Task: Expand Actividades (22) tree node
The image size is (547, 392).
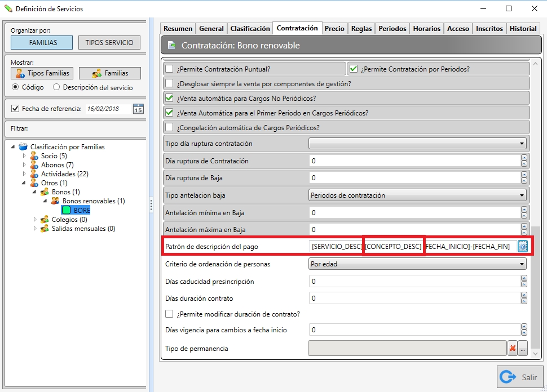Action: point(24,174)
